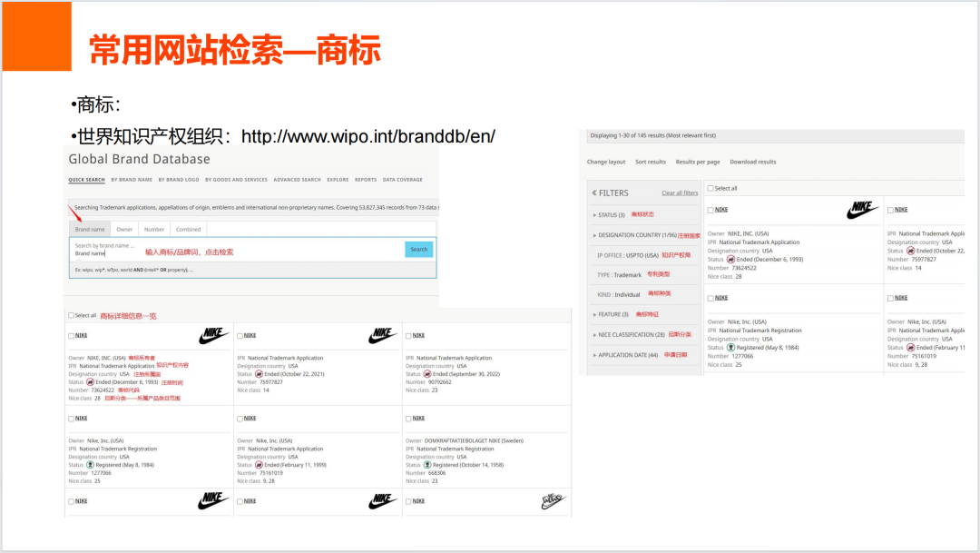Click the Registered status icon dated October 14, 1958

click(427, 465)
